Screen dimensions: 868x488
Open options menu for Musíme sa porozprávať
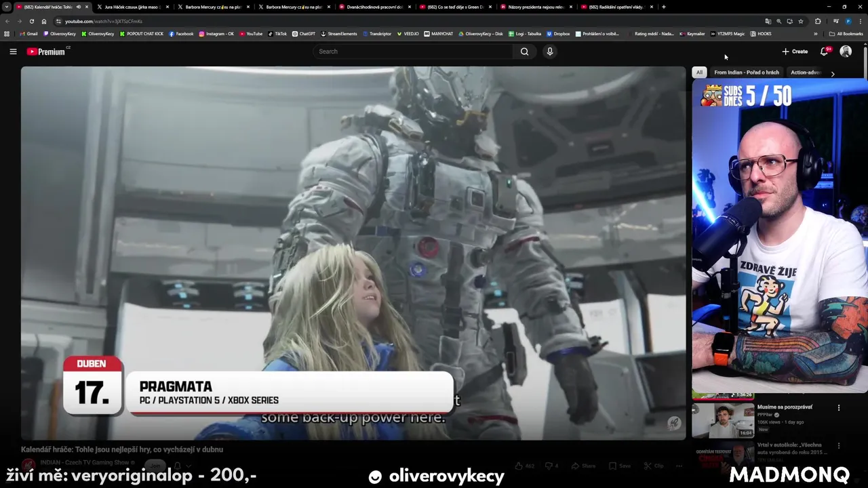(x=839, y=408)
